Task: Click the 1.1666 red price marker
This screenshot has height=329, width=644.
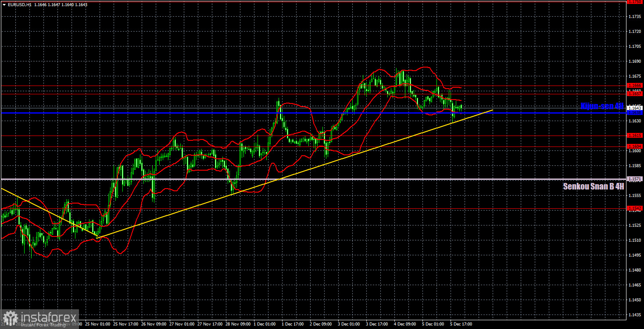Action: tap(634, 86)
